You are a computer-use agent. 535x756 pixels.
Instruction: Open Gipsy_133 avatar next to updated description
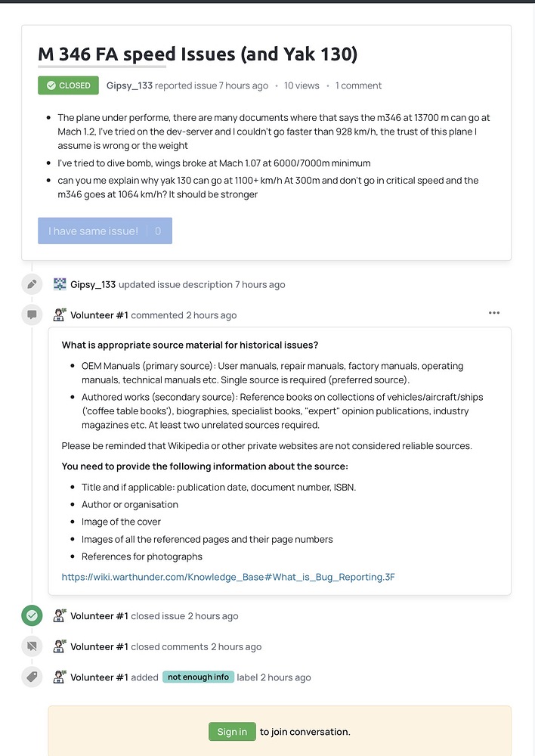tap(60, 284)
